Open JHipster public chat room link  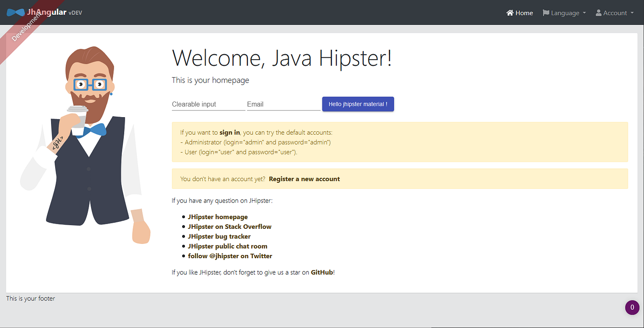pos(228,246)
